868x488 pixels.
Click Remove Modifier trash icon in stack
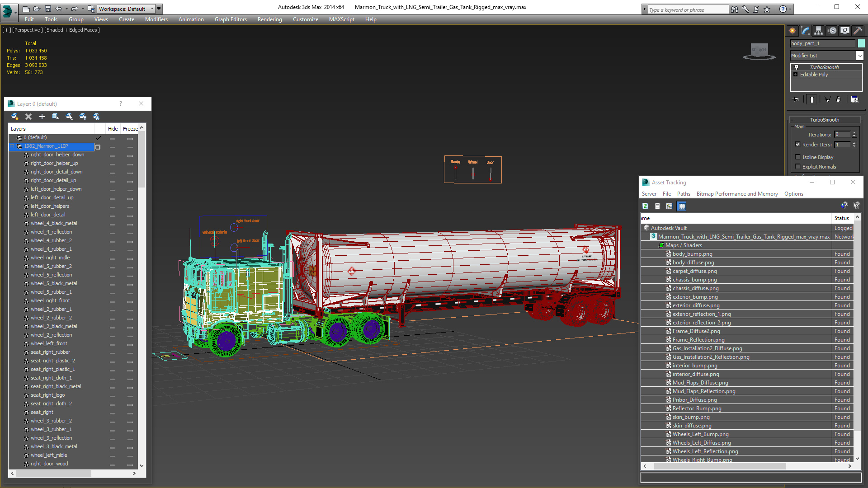click(838, 99)
